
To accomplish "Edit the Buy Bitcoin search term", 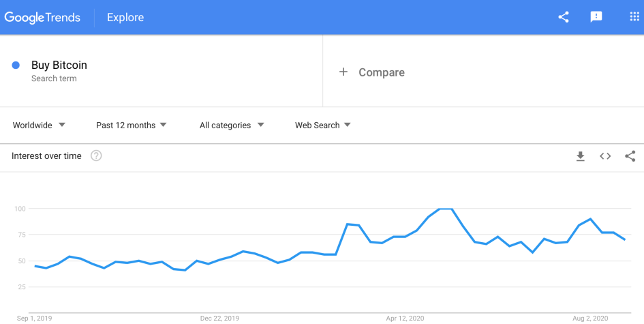I will [x=59, y=65].
